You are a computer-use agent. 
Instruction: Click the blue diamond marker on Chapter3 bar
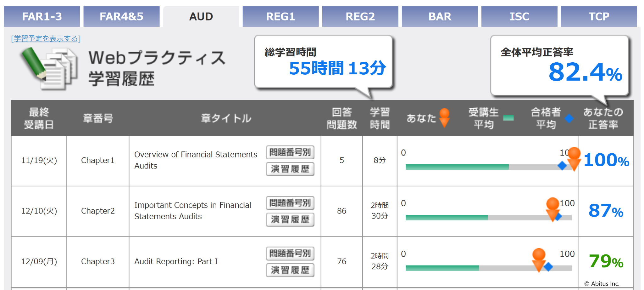pos(548,267)
